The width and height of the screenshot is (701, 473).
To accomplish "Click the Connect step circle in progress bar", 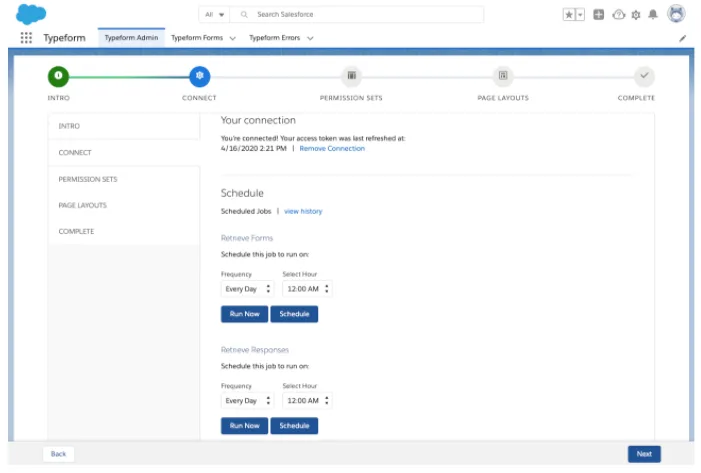I will pyautogui.click(x=199, y=76).
